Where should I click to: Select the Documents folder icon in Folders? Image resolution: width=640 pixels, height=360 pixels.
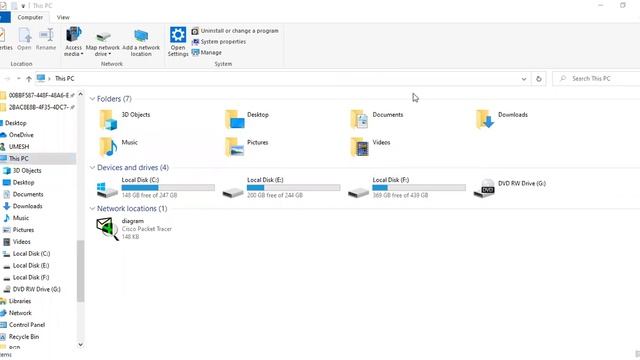pyautogui.click(x=360, y=120)
